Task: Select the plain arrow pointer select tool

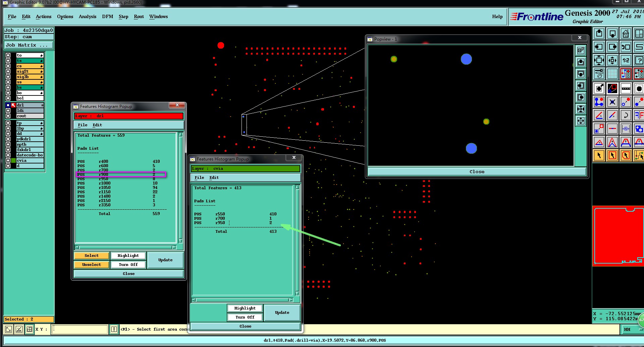Action: click(x=599, y=155)
